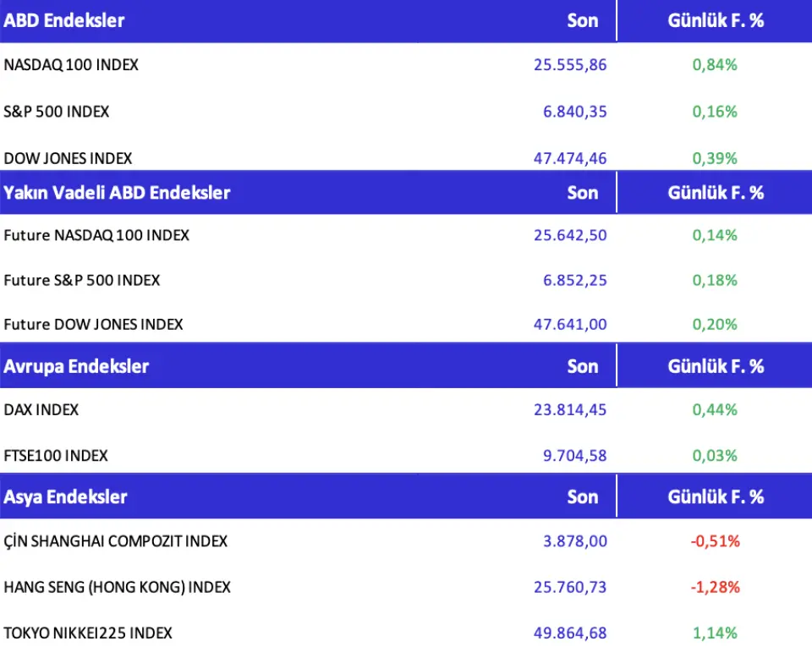Click Hang Seng's -1,28% daily change
812x652 pixels.
[715, 587]
